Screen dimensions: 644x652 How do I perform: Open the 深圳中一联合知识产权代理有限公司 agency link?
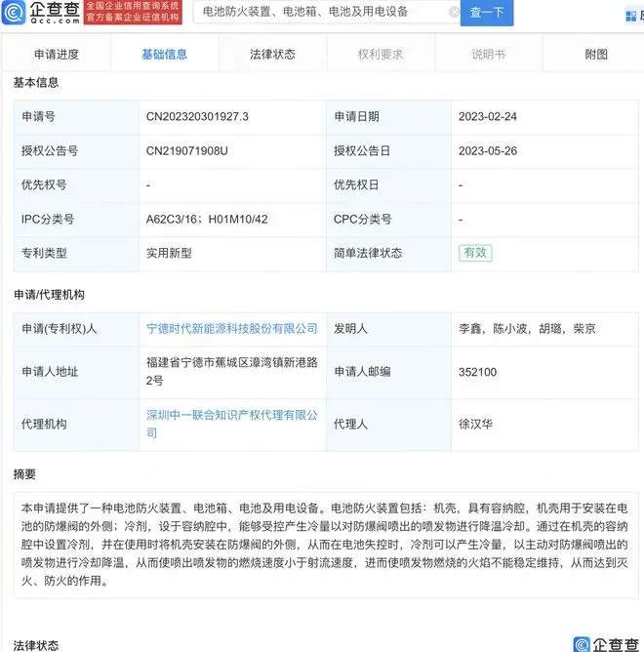pos(231,424)
